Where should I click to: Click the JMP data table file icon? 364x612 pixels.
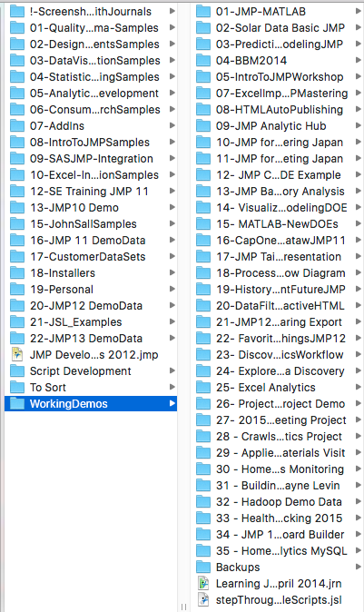(17, 354)
